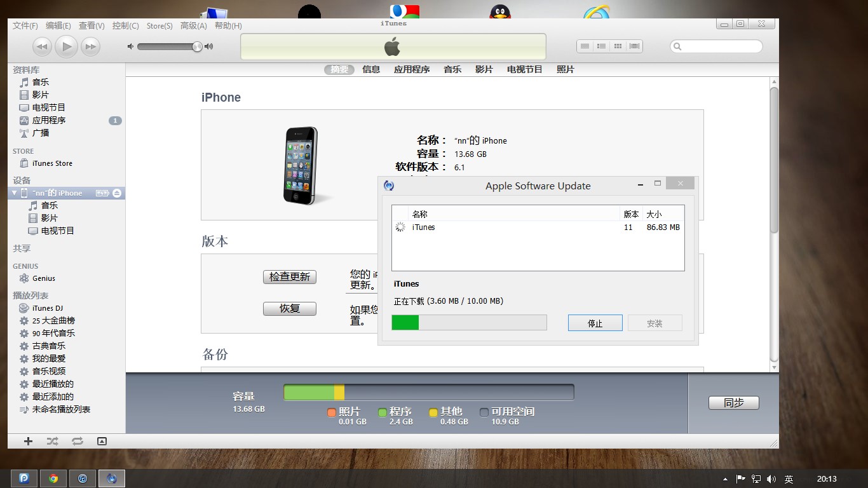Select the 电视节目 tab
This screenshot has width=868, height=488.
[525, 69]
